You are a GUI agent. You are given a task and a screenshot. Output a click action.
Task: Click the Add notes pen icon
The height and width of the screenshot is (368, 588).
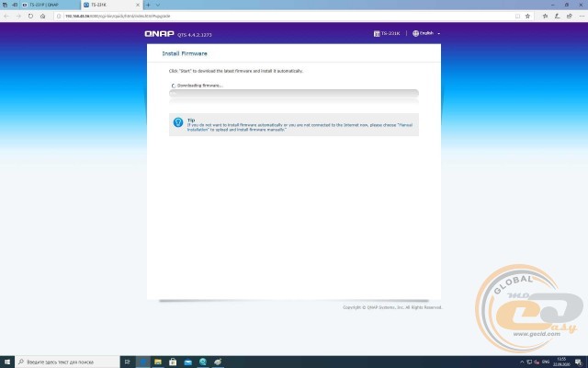click(x=558, y=17)
